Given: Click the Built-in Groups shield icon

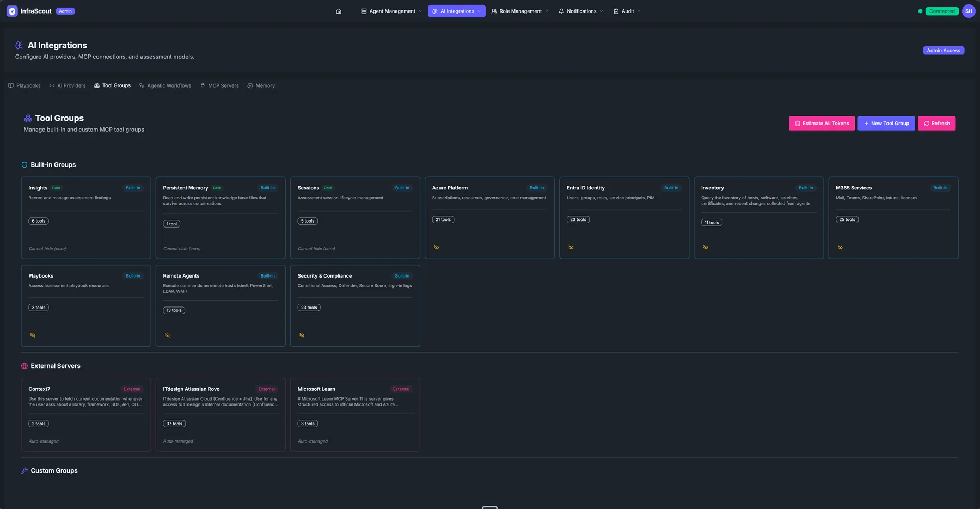Looking at the screenshot, I should pos(24,165).
